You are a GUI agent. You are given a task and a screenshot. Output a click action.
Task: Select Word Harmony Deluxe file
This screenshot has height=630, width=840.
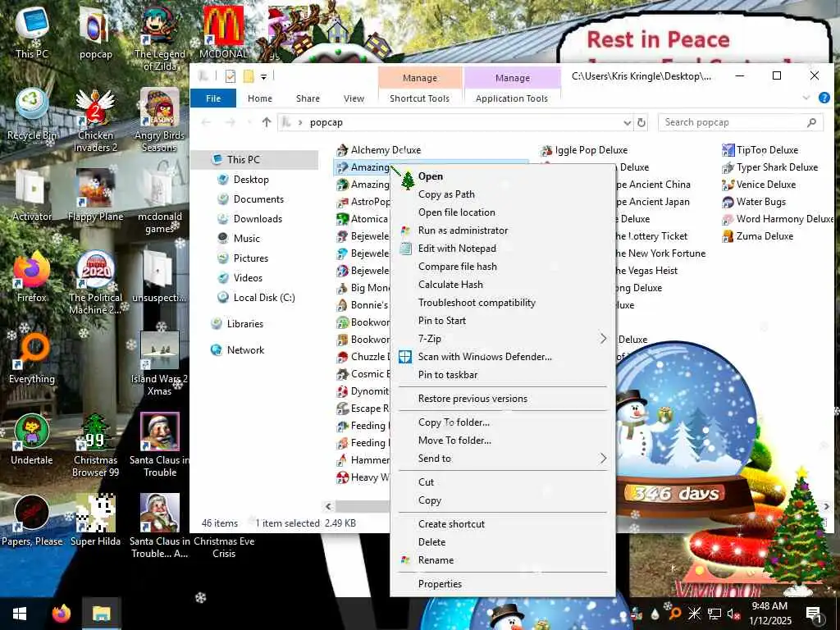point(778,218)
